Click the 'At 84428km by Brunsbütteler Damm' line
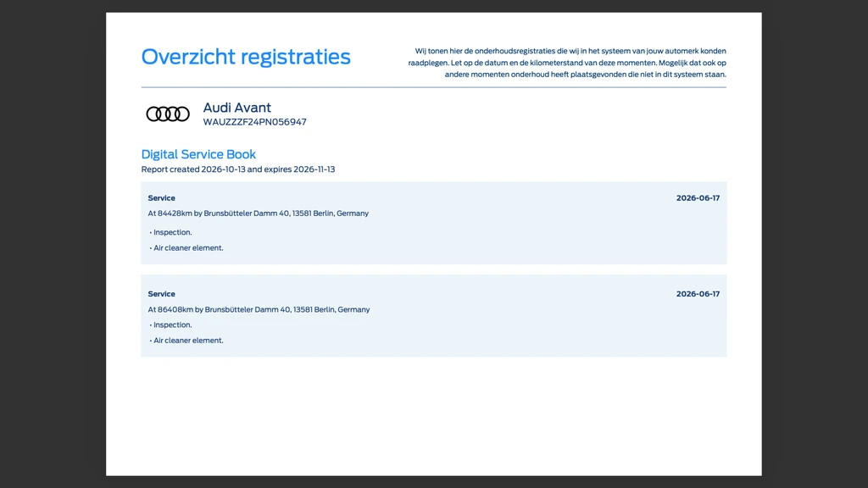This screenshot has height=488, width=868. [x=258, y=213]
